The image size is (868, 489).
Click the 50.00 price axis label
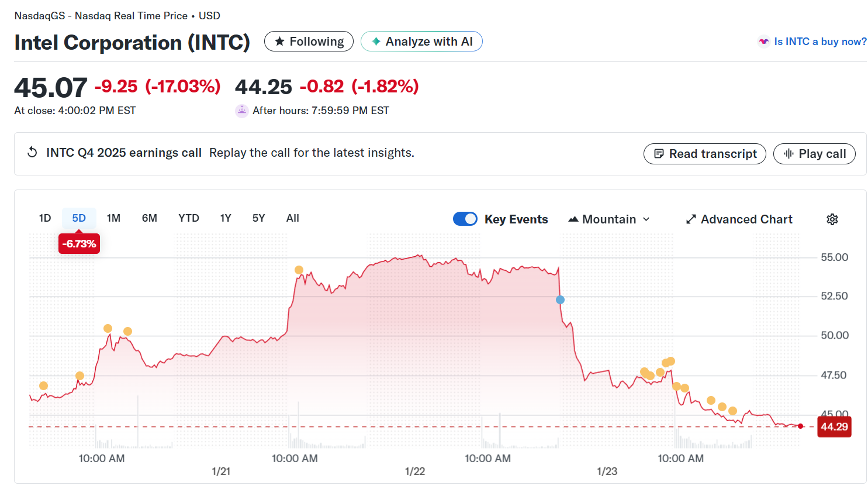834,335
